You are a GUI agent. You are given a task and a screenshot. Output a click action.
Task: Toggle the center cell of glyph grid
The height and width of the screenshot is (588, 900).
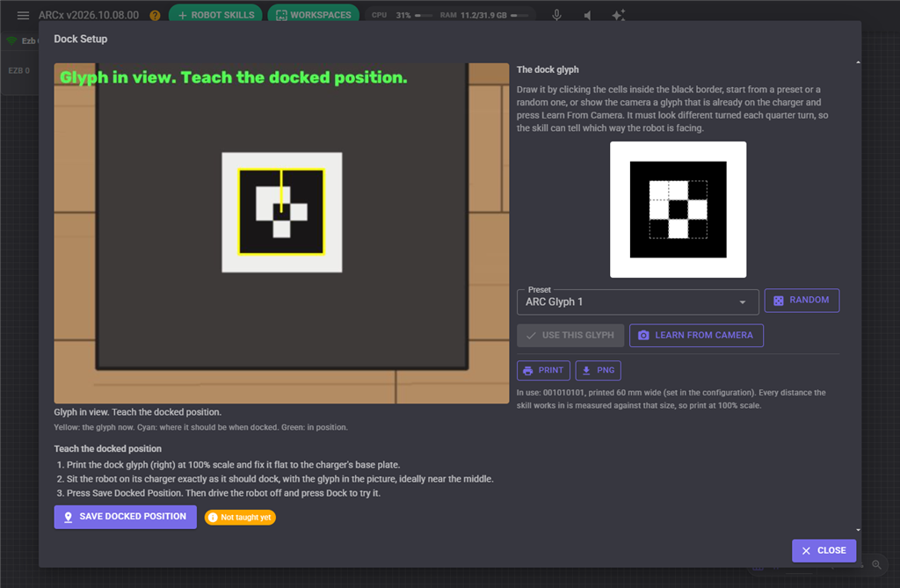(x=679, y=209)
